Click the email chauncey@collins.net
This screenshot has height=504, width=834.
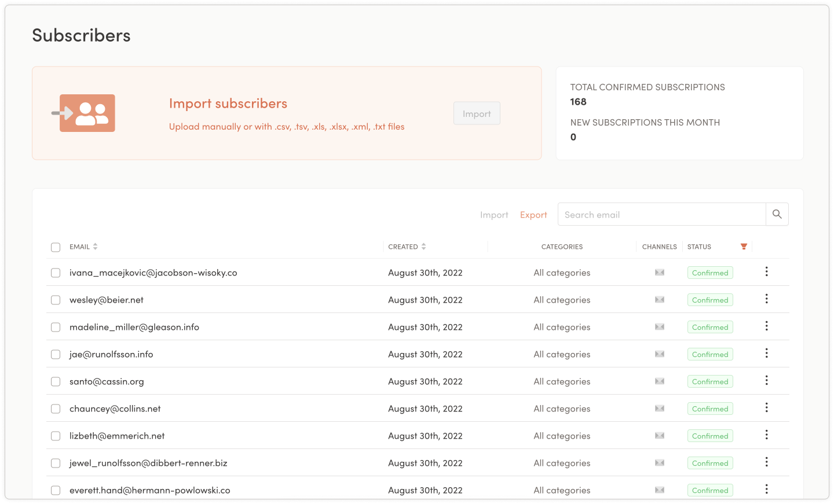coord(115,409)
